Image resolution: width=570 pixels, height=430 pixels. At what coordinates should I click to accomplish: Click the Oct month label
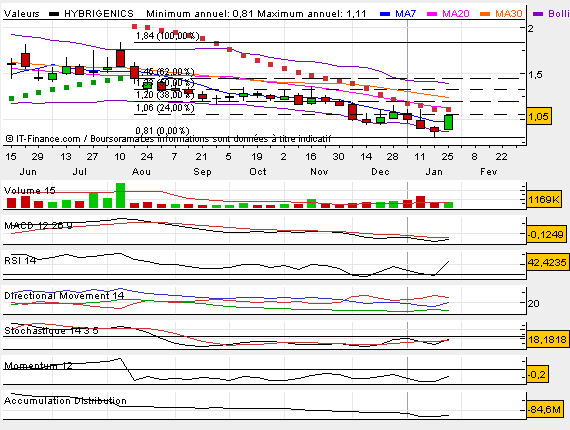click(x=258, y=172)
